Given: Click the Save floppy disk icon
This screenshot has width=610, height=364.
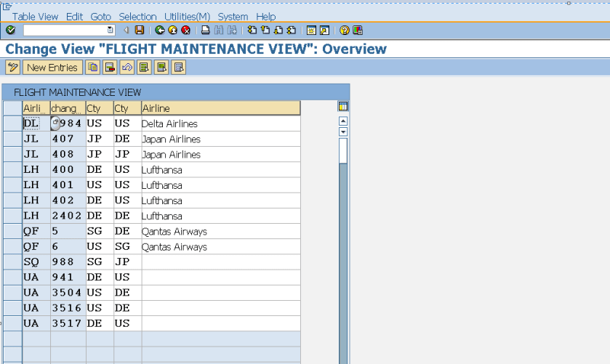Looking at the screenshot, I should 140,31.
